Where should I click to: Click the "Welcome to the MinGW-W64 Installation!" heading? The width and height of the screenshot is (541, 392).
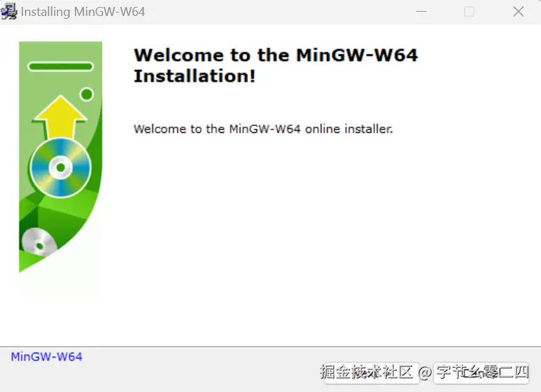pyautogui.click(x=276, y=66)
